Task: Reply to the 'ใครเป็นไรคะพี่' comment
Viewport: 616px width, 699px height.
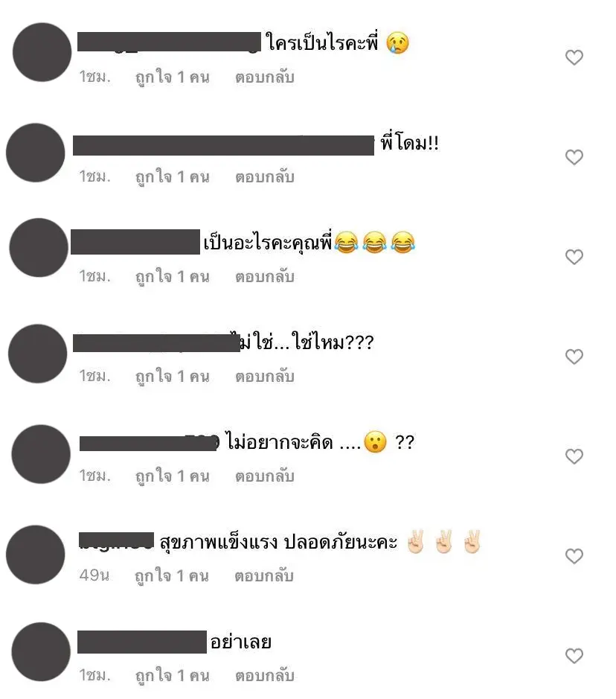Action: (x=265, y=77)
